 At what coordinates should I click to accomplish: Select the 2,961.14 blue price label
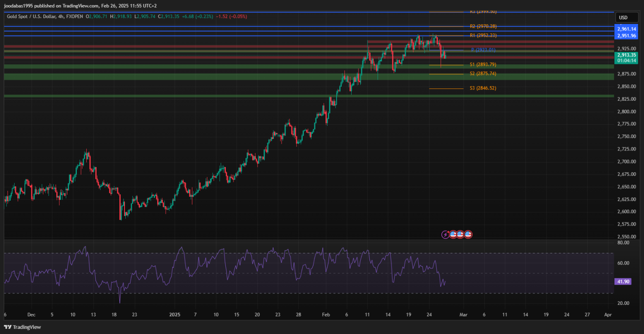coord(626,29)
